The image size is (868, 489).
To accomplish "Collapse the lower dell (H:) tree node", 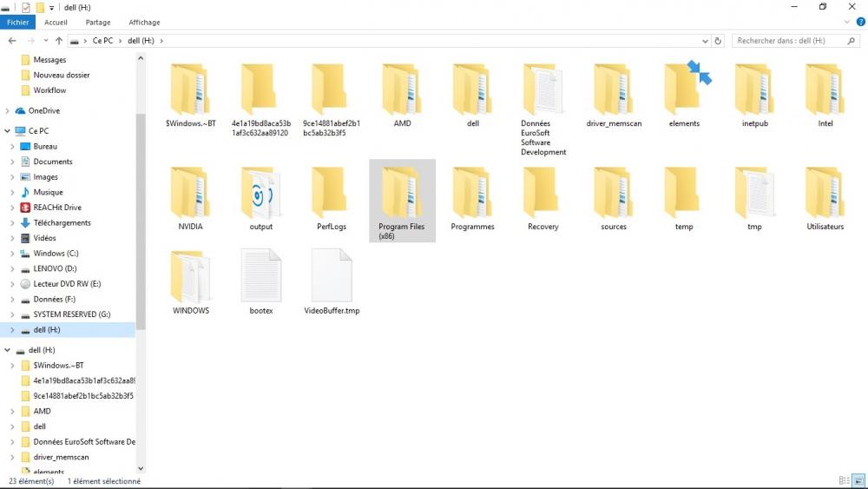I will tap(7, 350).
